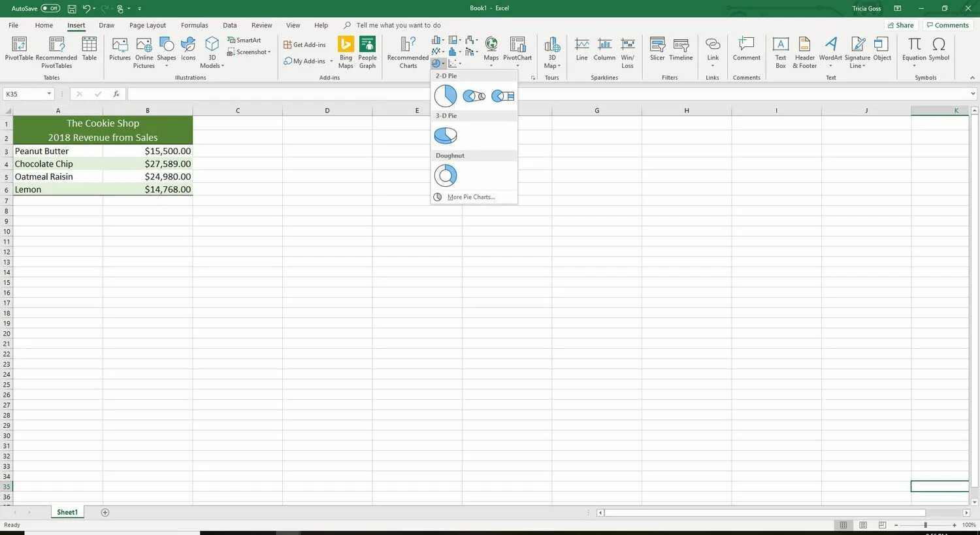The height and width of the screenshot is (535, 980).
Task: Click the formula bar input
Action: click(x=547, y=94)
